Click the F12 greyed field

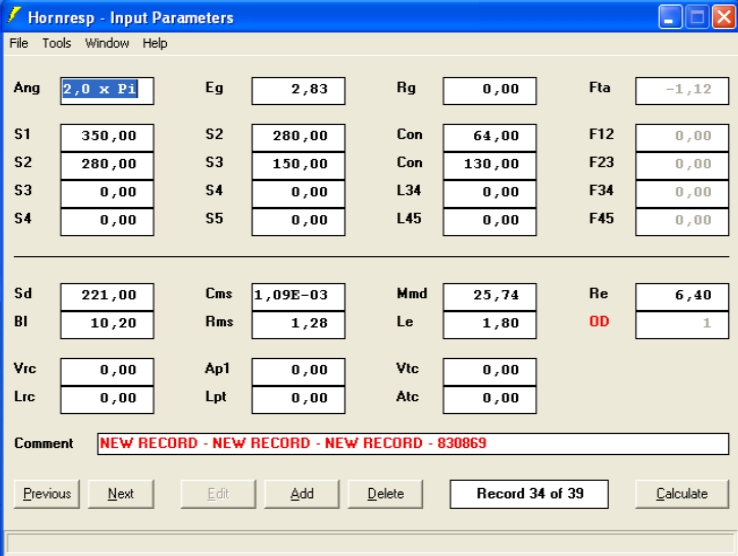pos(682,137)
